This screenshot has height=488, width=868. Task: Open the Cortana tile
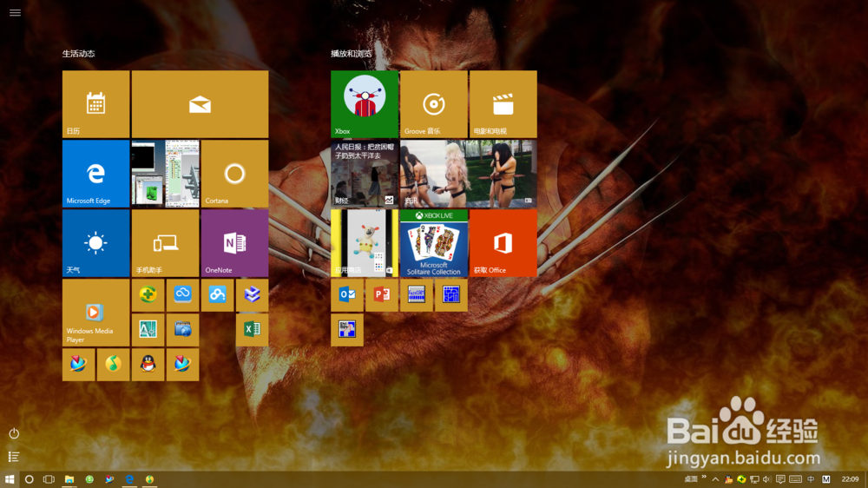[x=234, y=174]
